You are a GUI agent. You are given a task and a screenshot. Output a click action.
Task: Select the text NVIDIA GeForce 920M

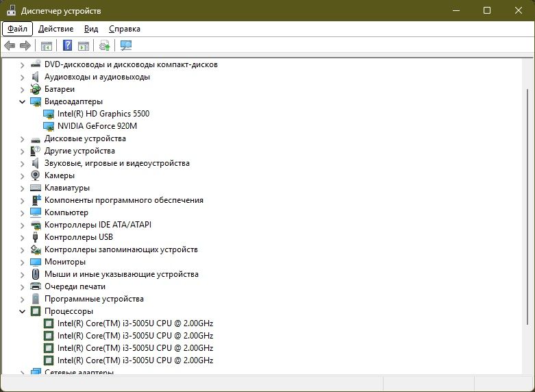(x=97, y=126)
